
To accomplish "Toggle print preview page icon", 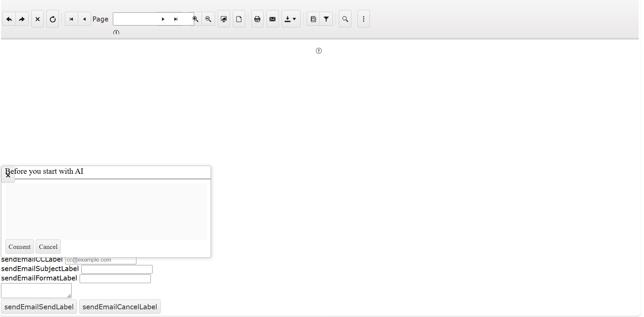I will click(239, 19).
